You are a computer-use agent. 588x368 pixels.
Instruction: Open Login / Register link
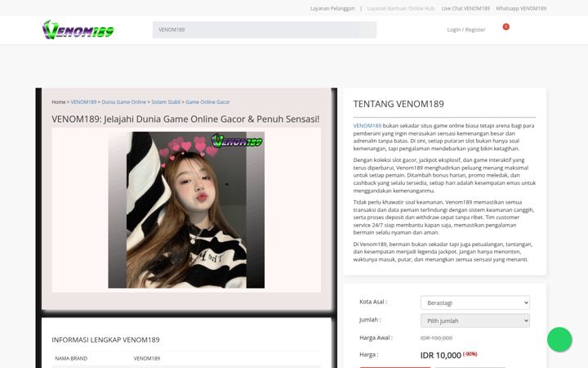tap(466, 29)
